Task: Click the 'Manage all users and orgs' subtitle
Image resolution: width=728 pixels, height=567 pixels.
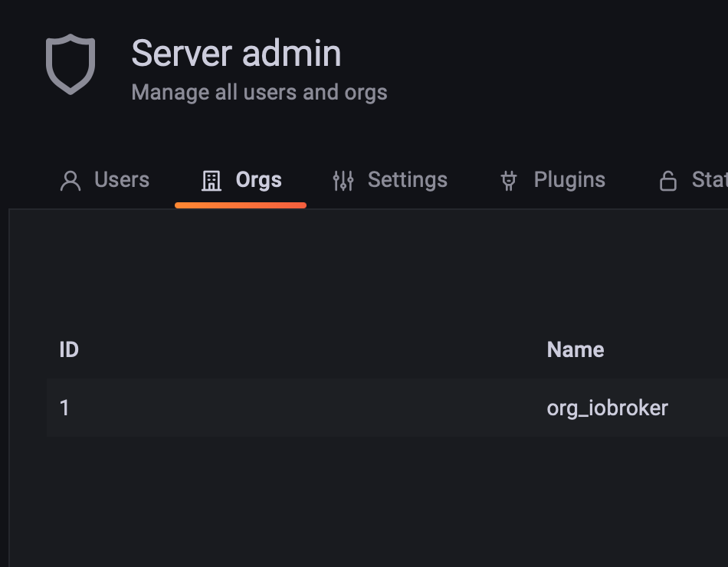Action: pos(260,93)
